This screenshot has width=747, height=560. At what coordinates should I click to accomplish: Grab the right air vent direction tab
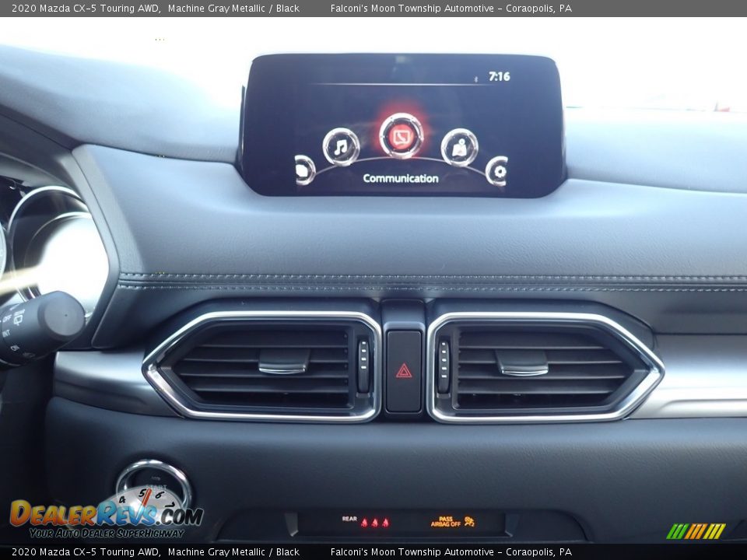[521, 362]
